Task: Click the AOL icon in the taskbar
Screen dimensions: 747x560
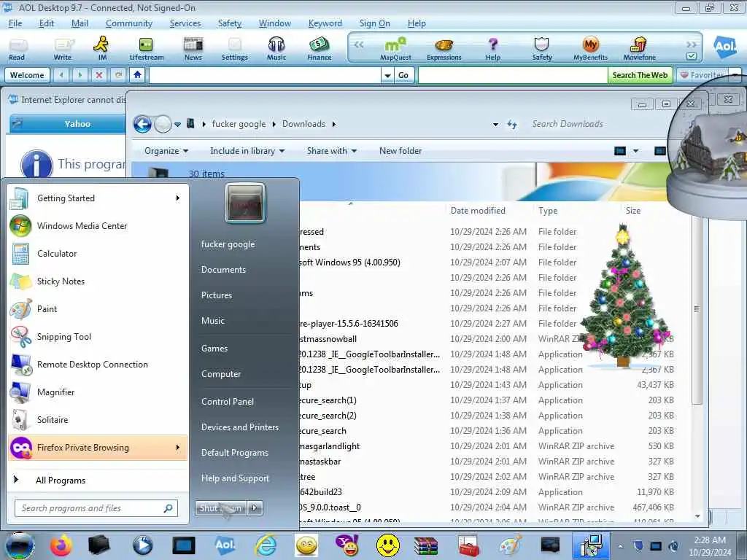Action: coord(225,545)
